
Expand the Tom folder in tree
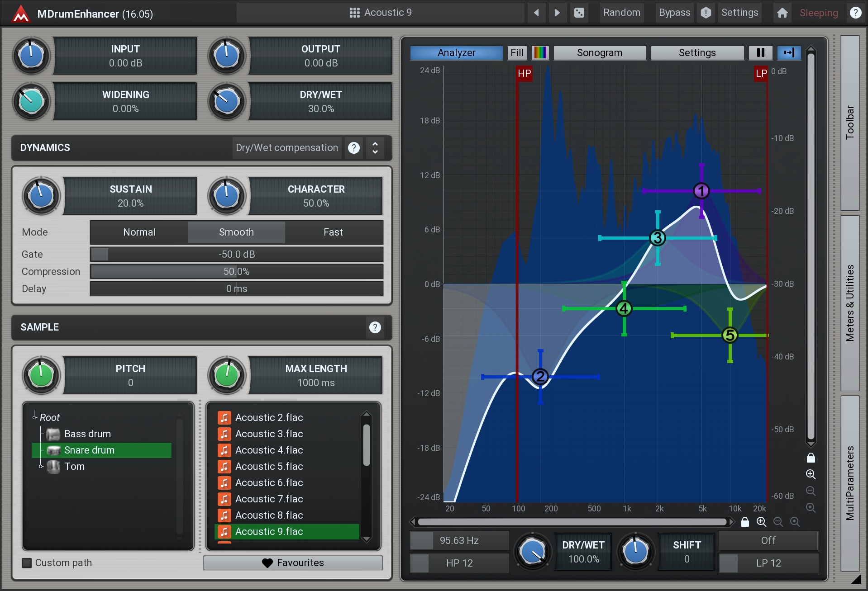coord(41,466)
